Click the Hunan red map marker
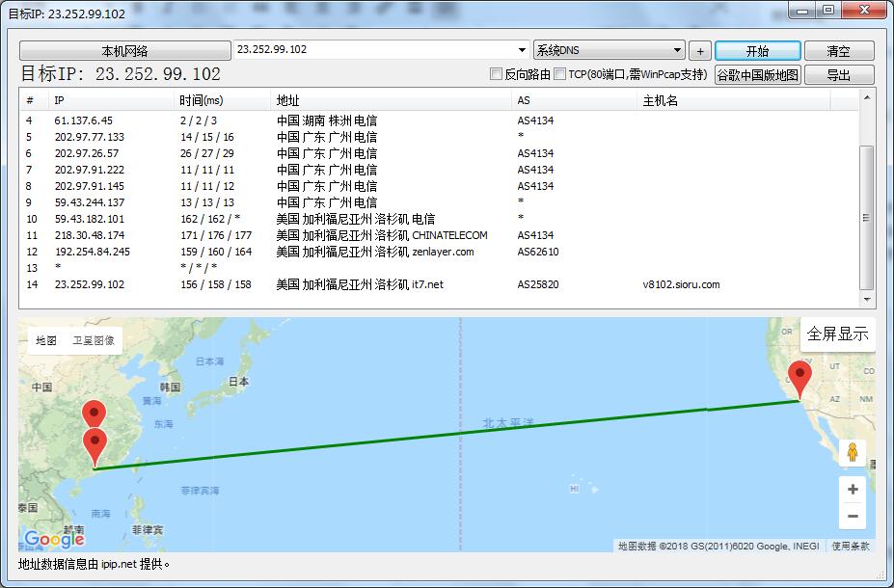894x588 pixels. (x=94, y=414)
